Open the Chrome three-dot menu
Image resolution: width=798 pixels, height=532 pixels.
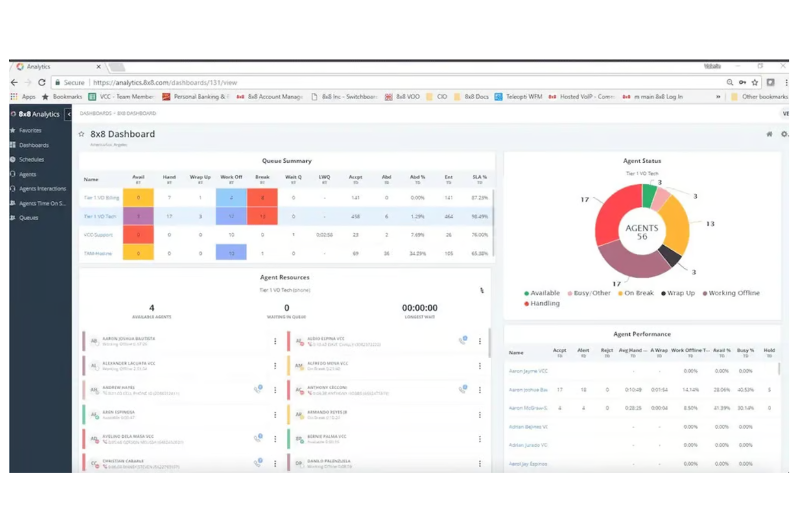point(786,82)
